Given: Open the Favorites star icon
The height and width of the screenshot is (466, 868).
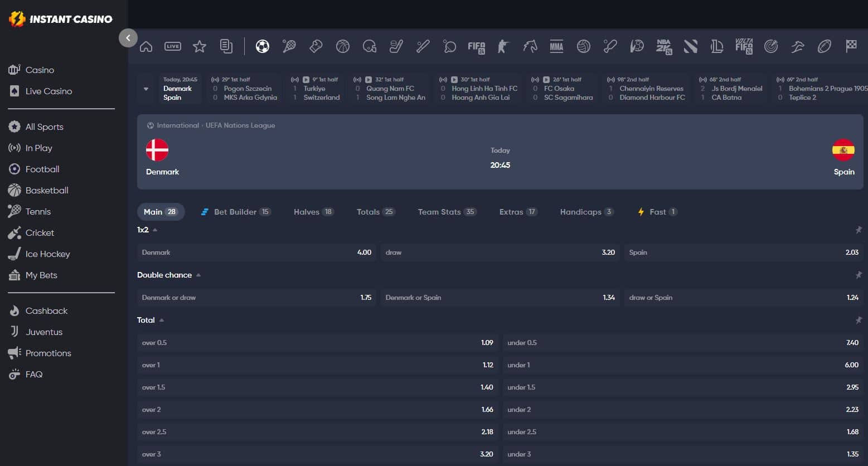Looking at the screenshot, I should coord(200,46).
